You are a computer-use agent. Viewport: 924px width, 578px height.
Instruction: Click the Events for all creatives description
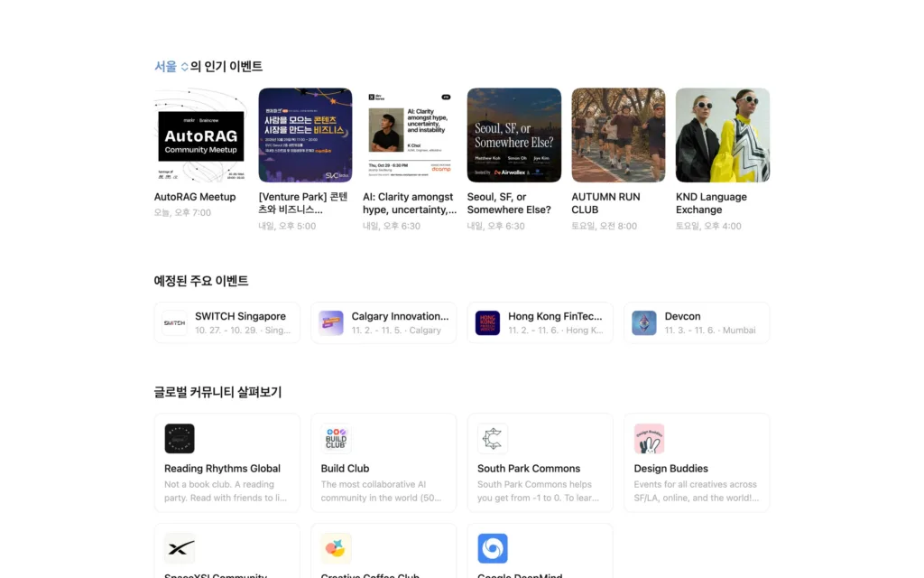click(x=697, y=491)
